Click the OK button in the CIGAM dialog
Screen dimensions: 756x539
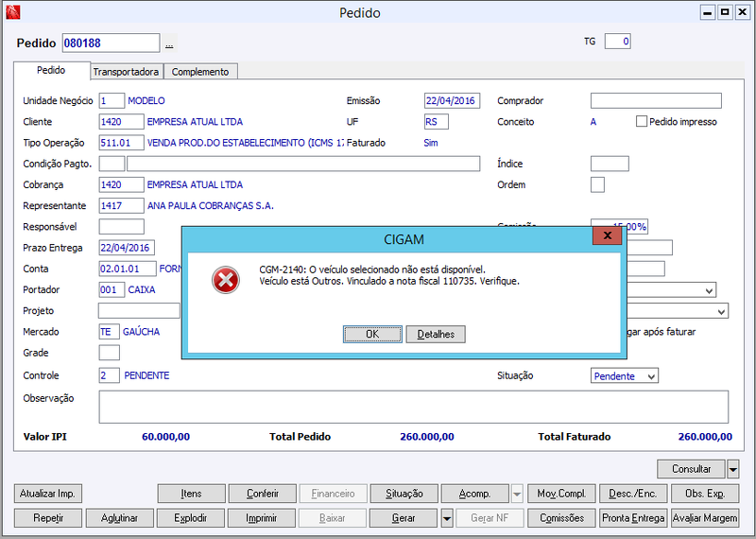[372, 334]
